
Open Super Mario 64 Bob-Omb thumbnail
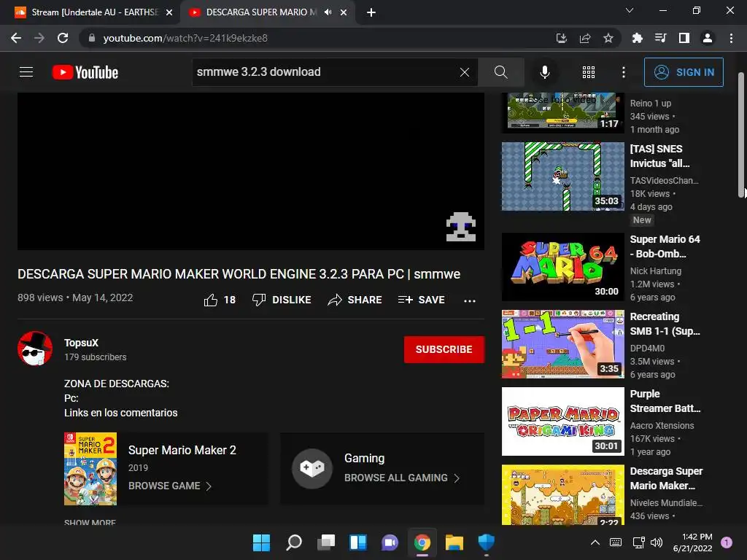click(563, 267)
